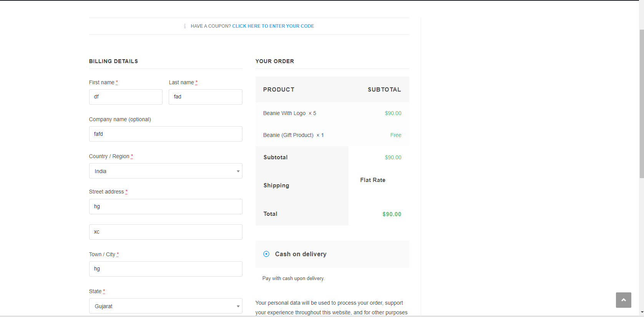Screen dimensions: 644x317
Task: Click the State dropdown arrow icon
Action: tap(238, 306)
